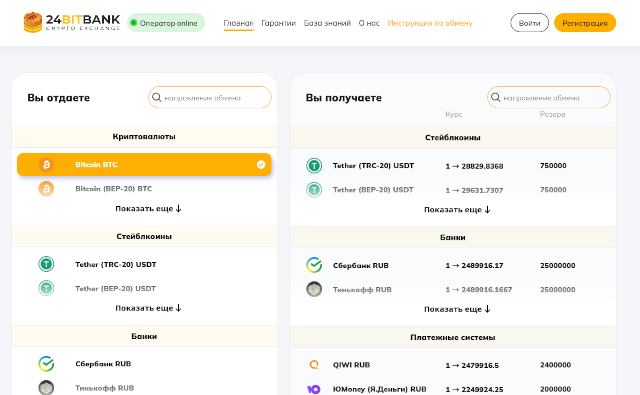Open the Гарантии nav item

(x=278, y=23)
